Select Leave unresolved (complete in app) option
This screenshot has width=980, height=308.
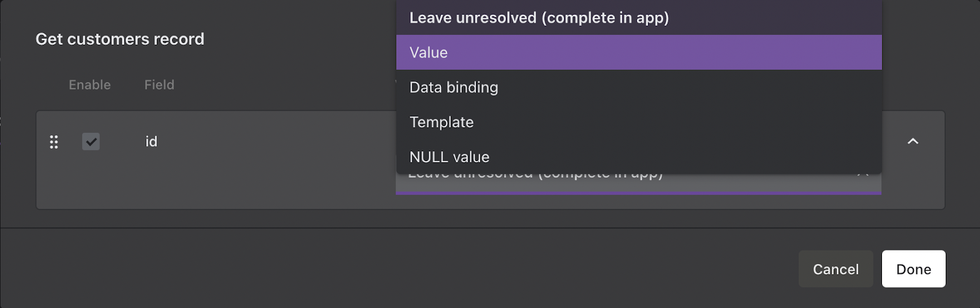pos(539,18)
